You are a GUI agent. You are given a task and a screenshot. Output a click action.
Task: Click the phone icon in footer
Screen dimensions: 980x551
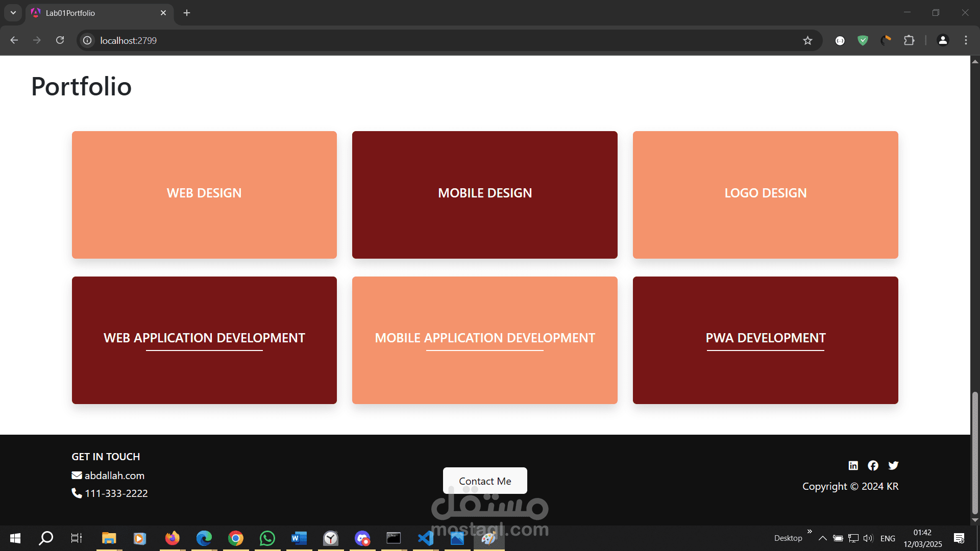77,493
